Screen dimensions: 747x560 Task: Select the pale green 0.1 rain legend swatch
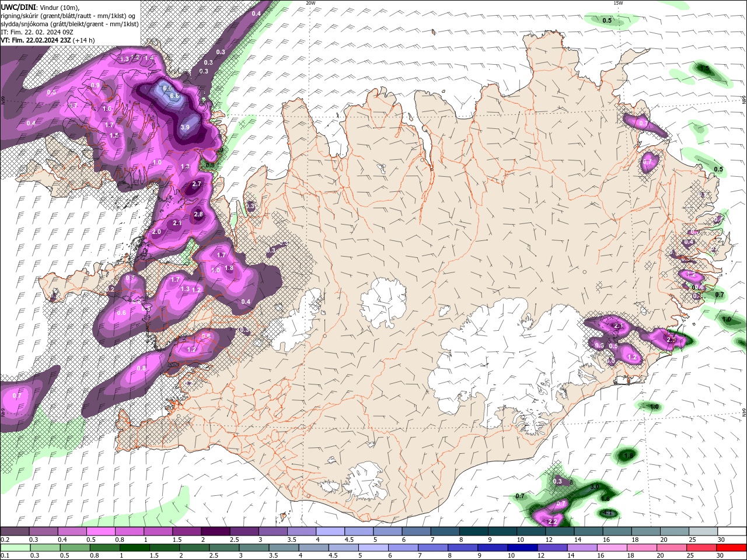pos(15,548)
